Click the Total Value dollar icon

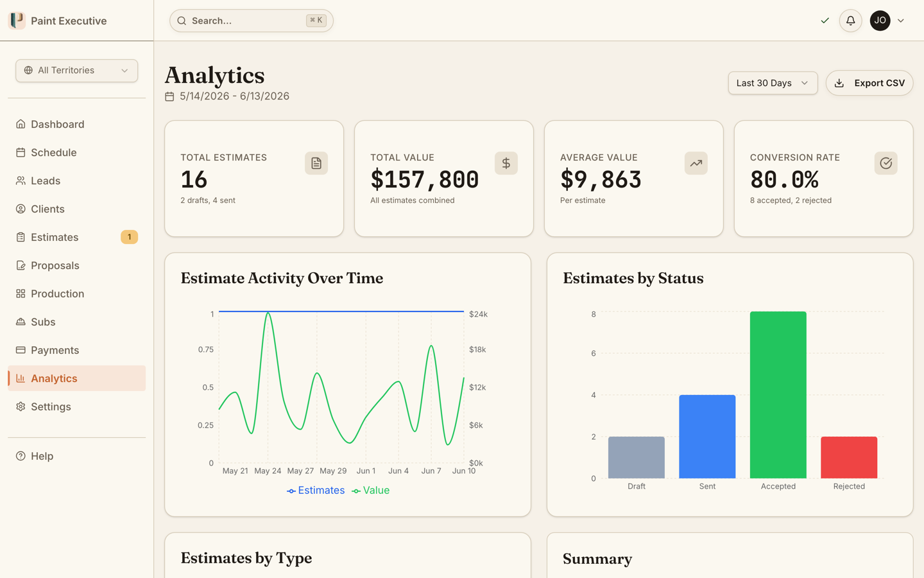506,163
